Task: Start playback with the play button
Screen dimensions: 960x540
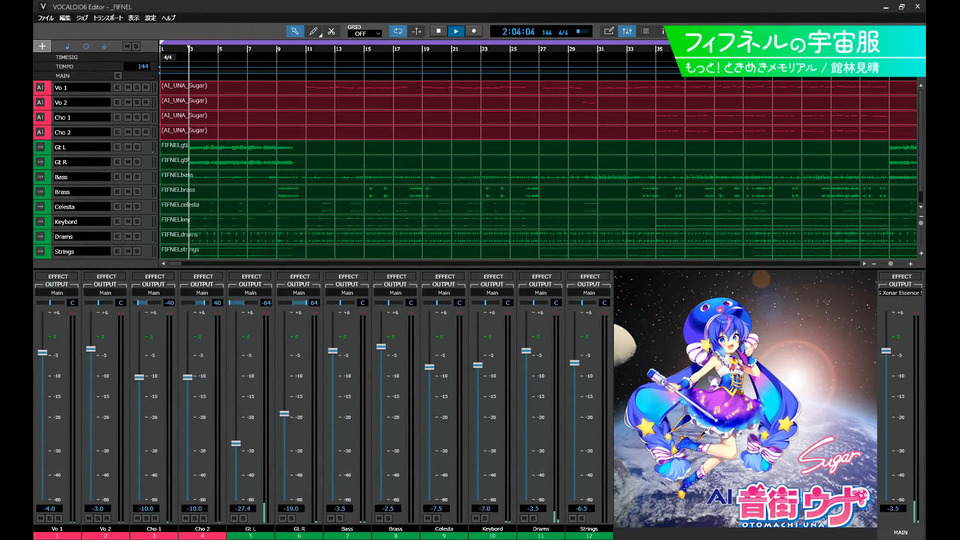Action: click(x=456, y=31)
